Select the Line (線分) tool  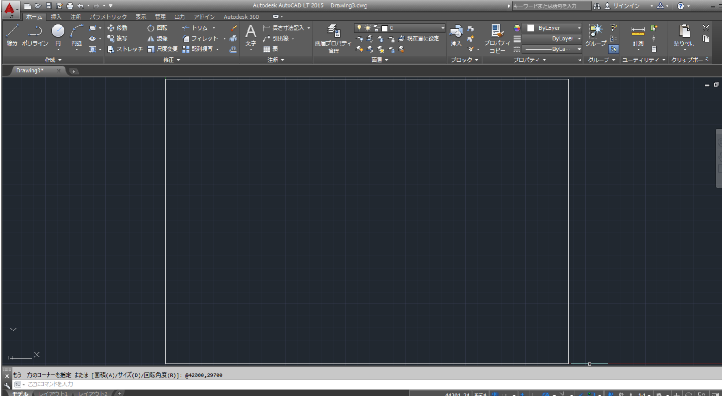pyautogui.click(x=12, y=35)
